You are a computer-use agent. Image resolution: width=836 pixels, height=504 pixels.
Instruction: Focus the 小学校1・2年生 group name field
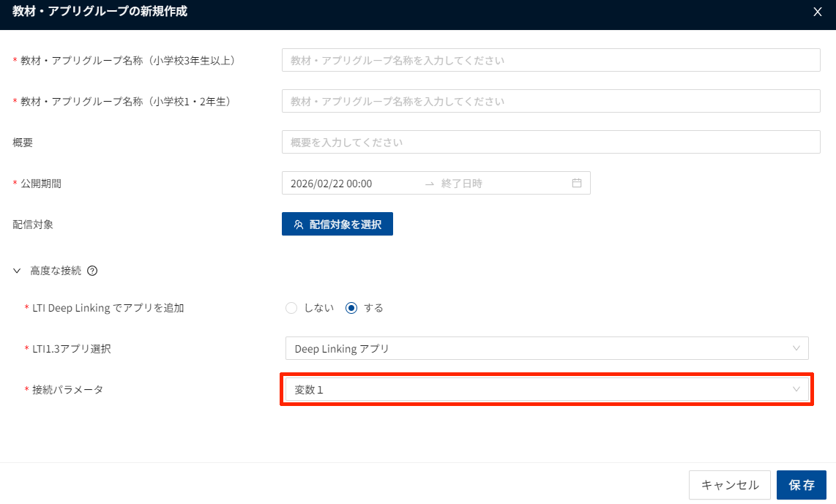(x=551, y=101)
